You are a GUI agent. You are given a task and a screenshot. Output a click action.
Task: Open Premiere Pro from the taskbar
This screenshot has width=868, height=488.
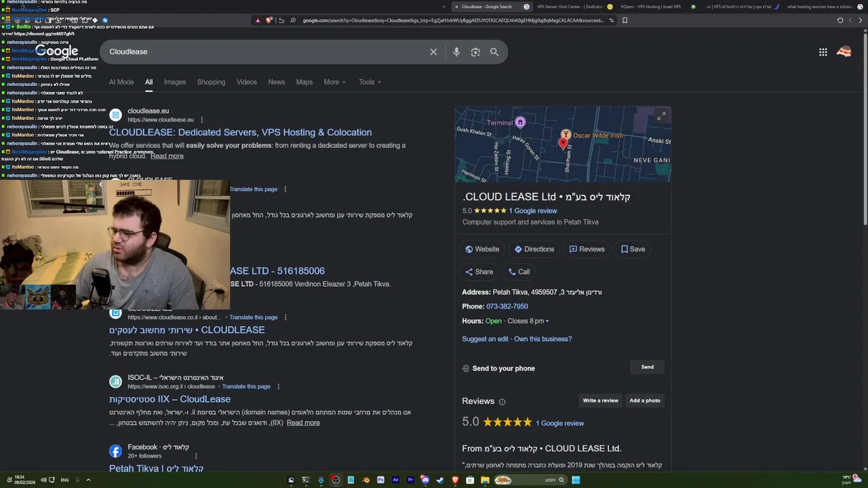coord(410,480)
